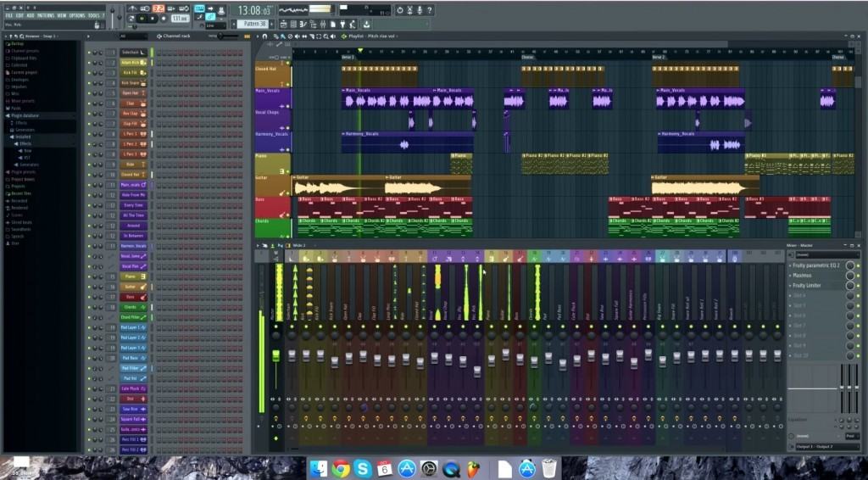This screenshot has height=480, width=868.
Task: Open the plugin picker plug icon
Action: tap(342, 25)
